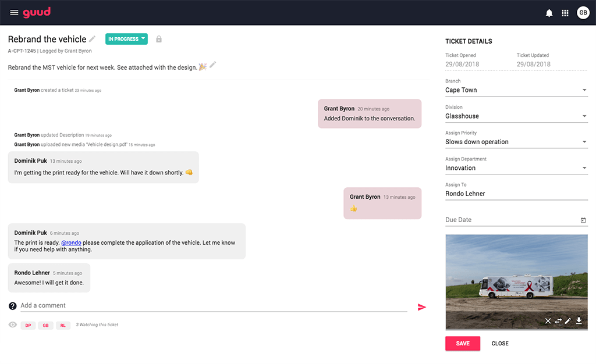Click the thumbs-up emoji in Grant Byron's message
The height and width of the screenshot is (364, 596).
point(353,208)
